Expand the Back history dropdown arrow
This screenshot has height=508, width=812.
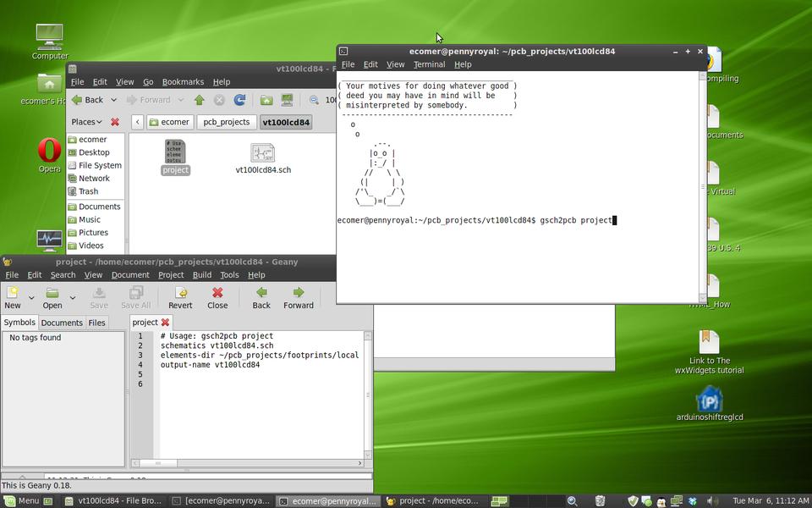pos(114,100)
